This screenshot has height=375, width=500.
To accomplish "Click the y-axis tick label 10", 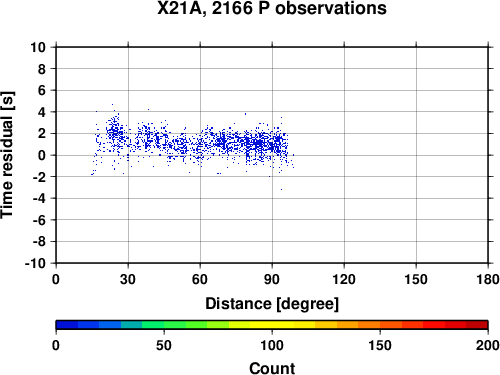I will tap(38, 47).
